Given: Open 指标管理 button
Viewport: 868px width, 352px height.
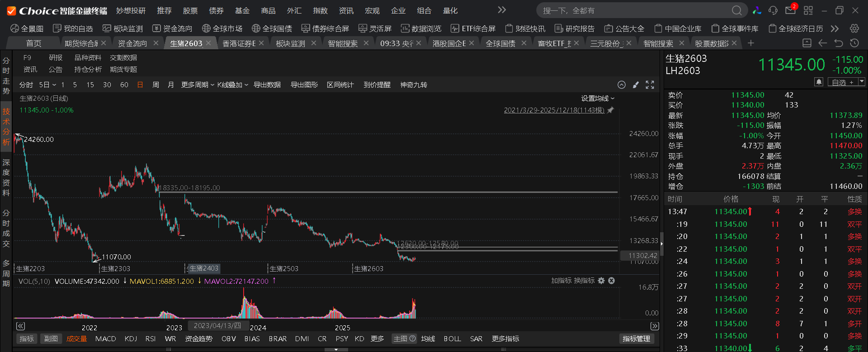Looking at the screenshot, I should (x=637, y=338).
